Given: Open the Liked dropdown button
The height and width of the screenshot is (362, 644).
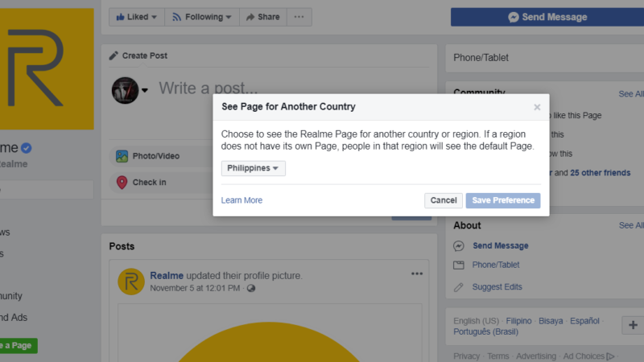Looking at the screenshot, I should pyautogui.click(x=136, y=17).
